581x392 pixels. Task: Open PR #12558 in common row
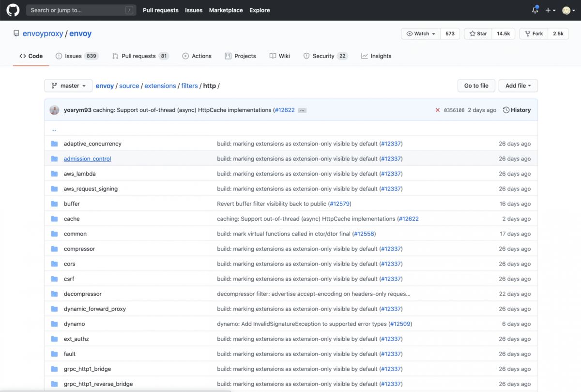pyautogui.click(x=364, y=234)
